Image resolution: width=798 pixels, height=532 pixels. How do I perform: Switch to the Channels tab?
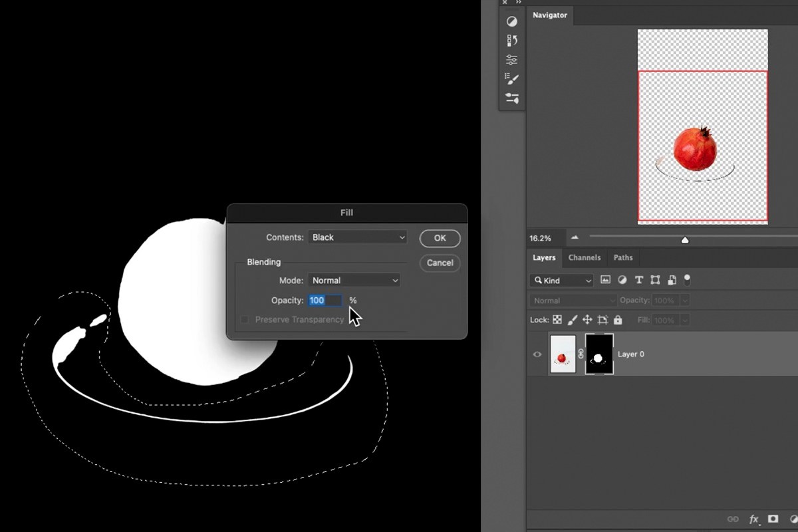tap(585, 257)
